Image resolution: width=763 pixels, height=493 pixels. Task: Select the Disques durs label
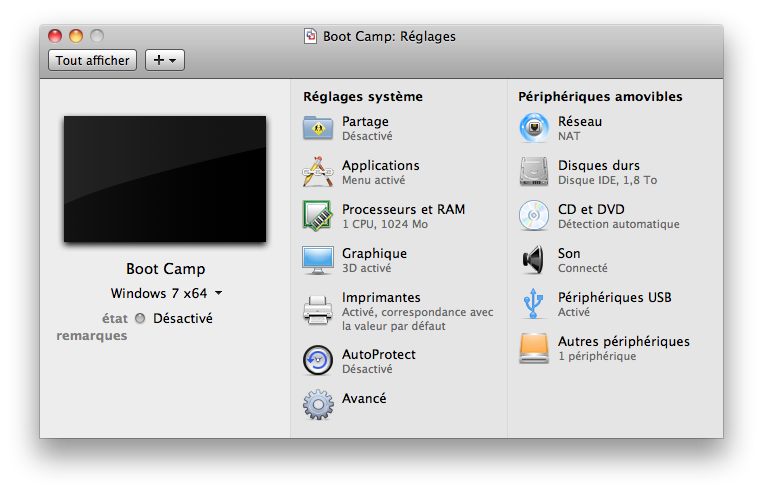(599, 165)
